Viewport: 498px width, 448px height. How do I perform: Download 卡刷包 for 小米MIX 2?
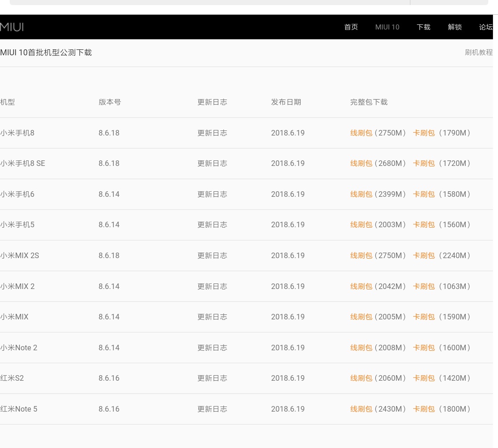click(x=424, y=286)
